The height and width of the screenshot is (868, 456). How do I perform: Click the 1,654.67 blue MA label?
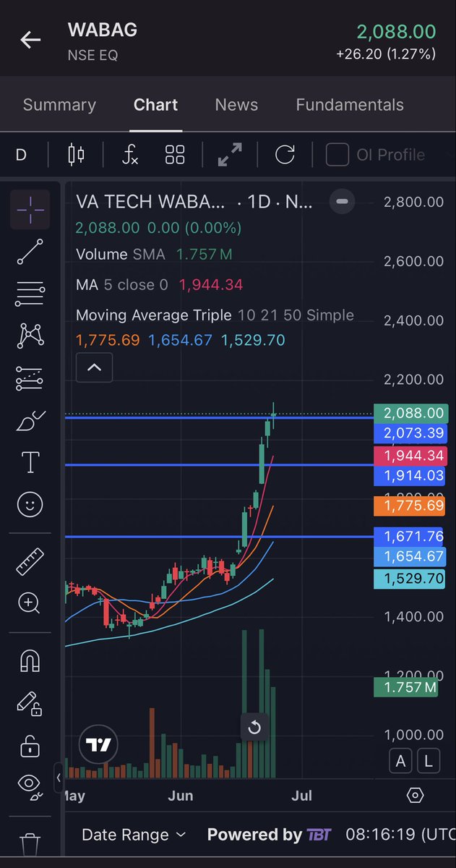point(410,556)
